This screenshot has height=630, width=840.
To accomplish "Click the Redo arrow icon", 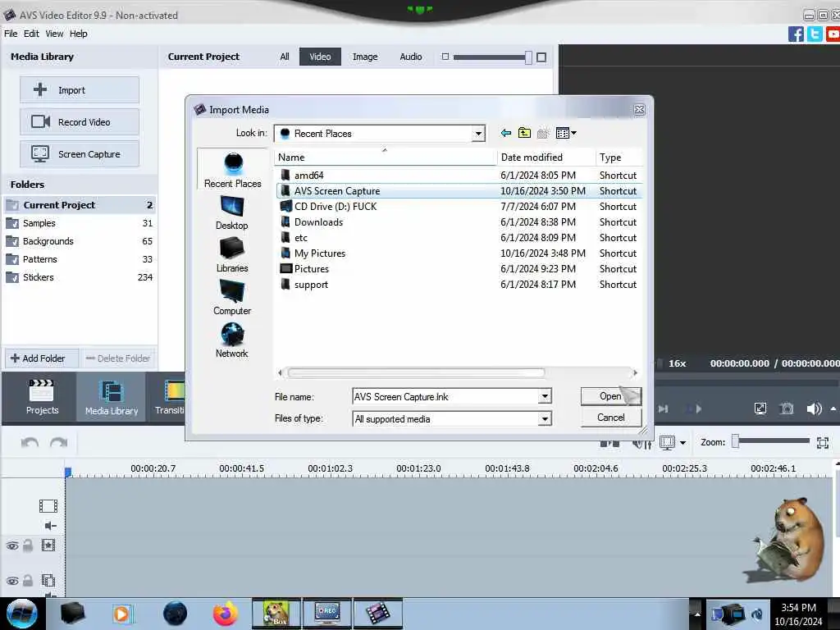I will pyautogui.click(x=59, y=442).
